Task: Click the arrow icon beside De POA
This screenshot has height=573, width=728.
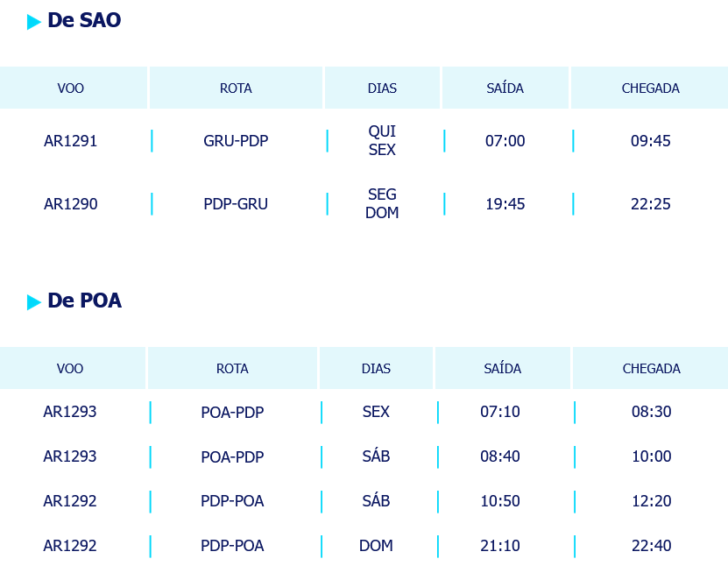Action: [34, 302]
